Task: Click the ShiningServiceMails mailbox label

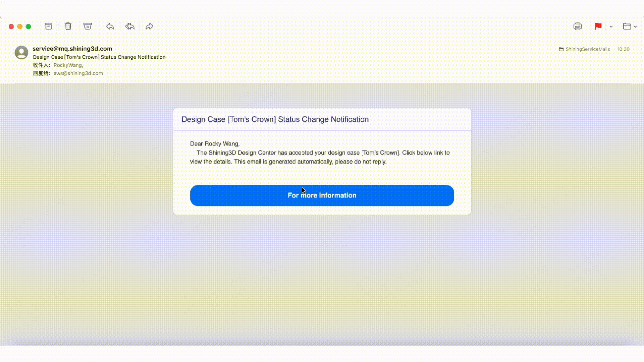Action: tap(588, 49)
